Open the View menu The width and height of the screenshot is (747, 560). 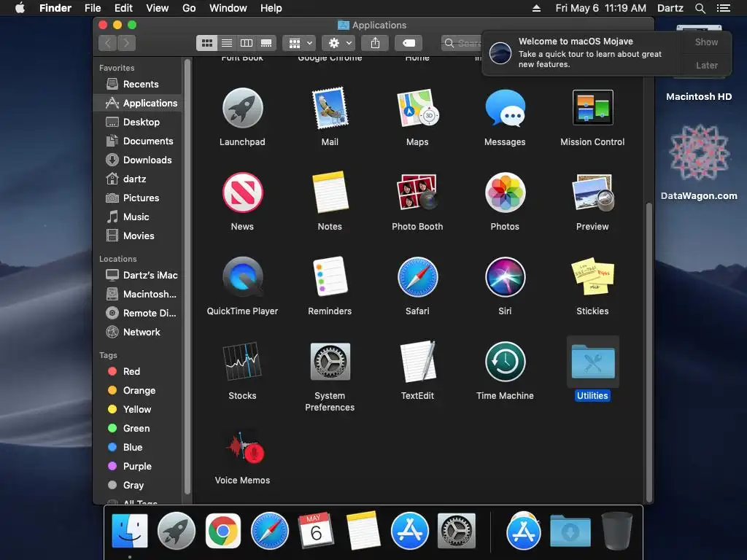[158, 8]
